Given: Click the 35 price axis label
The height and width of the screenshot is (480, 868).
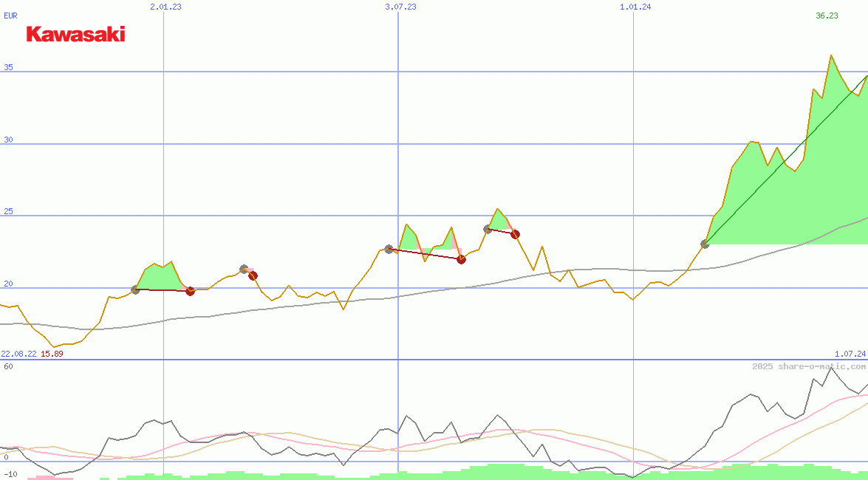Looking at the screenshot, I should click(x=8, y=68).
